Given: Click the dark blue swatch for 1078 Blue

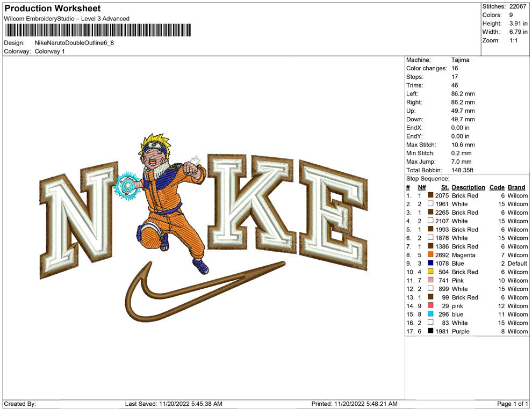Looking at the screenshot, I should click(430, 263).
